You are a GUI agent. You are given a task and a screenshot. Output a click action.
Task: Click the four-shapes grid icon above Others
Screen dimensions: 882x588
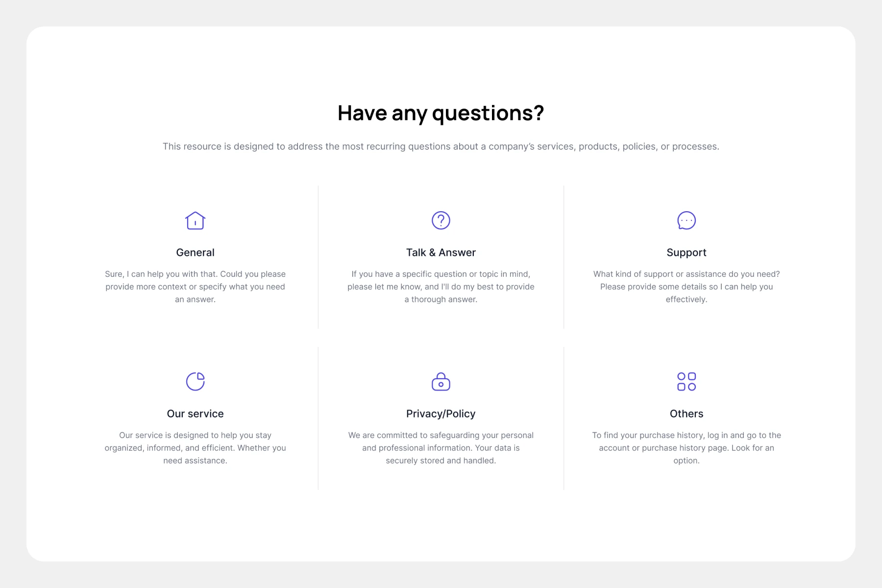coord(686,381)
